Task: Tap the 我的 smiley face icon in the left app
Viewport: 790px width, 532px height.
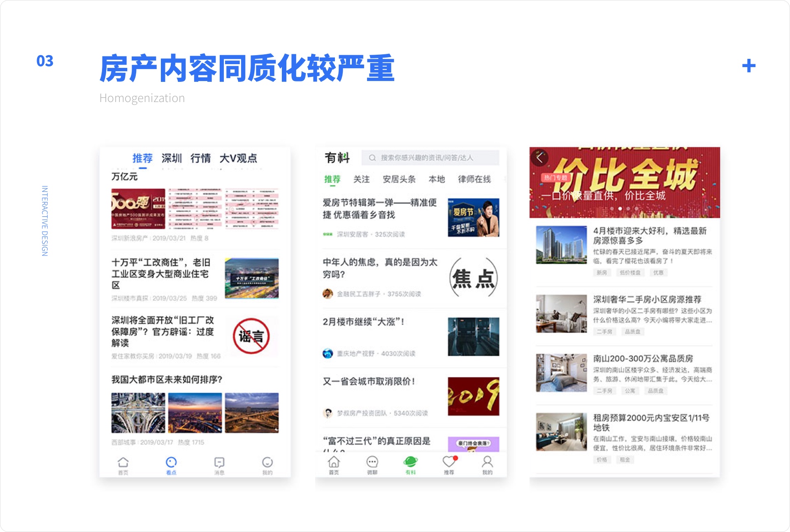Action: coord(267,462)
